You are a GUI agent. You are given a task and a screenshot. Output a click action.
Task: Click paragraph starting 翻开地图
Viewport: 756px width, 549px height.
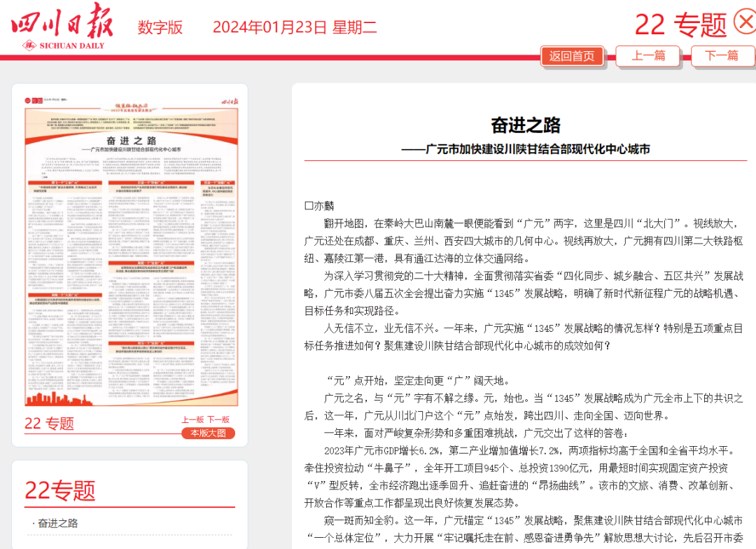pos(524,241)
